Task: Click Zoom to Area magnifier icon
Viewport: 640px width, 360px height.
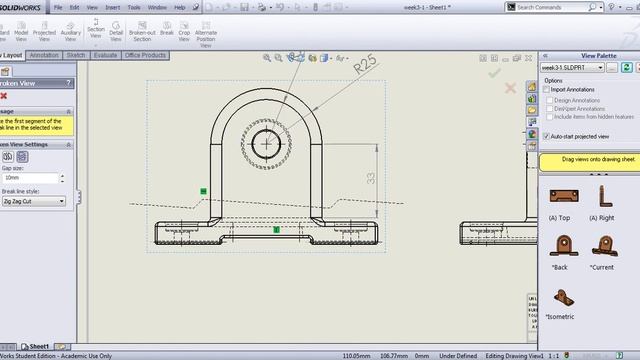Action: point(278,58)
